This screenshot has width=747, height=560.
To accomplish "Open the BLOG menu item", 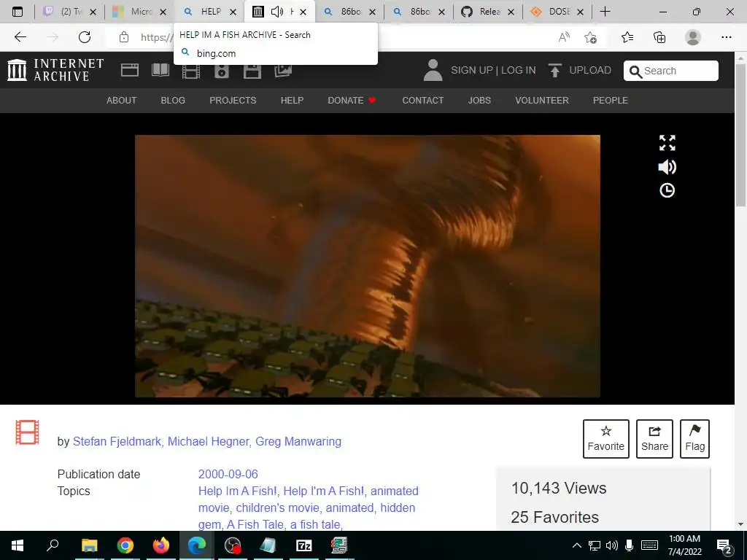I will click(x=173, y=101).
